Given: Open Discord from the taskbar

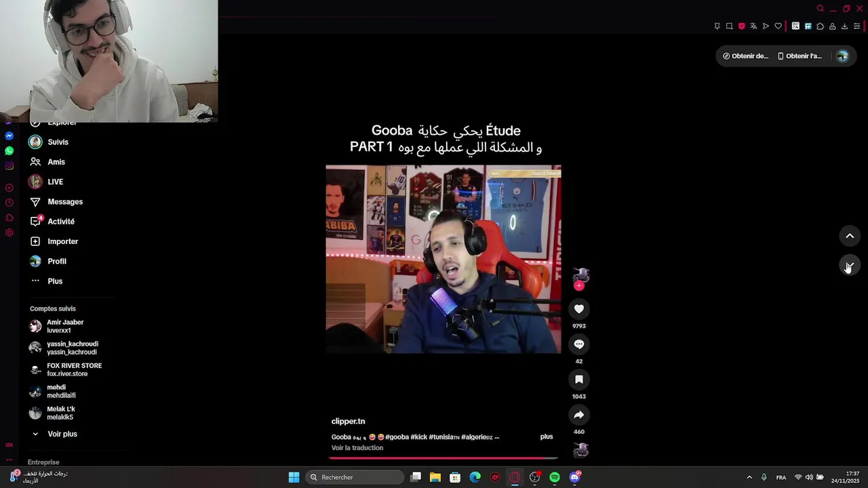Looking at the screenshot, I should [574, 477].
